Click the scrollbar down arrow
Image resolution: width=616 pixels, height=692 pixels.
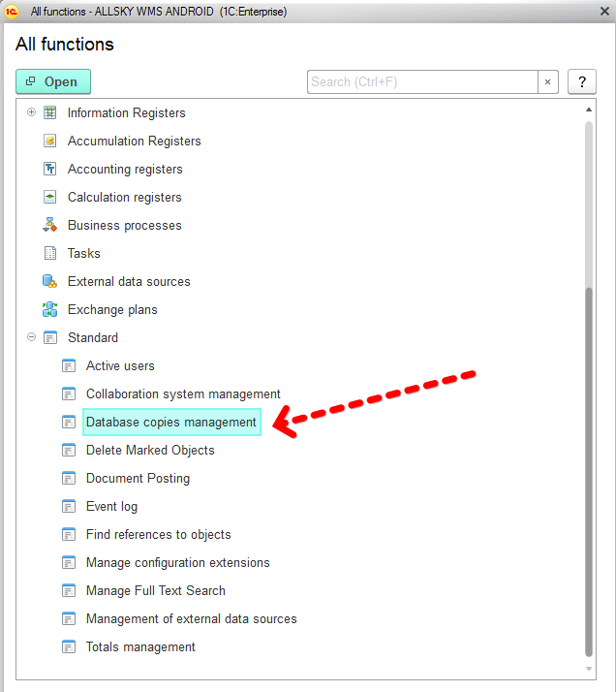click(589, 669)
